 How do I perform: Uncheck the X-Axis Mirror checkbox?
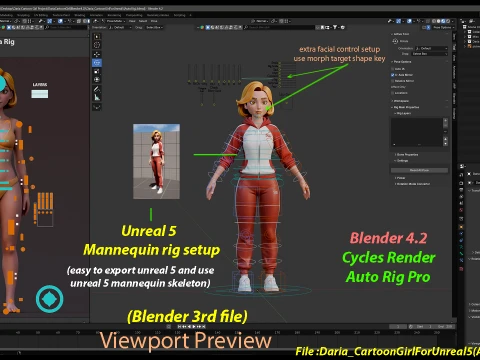tap(393, 75)
